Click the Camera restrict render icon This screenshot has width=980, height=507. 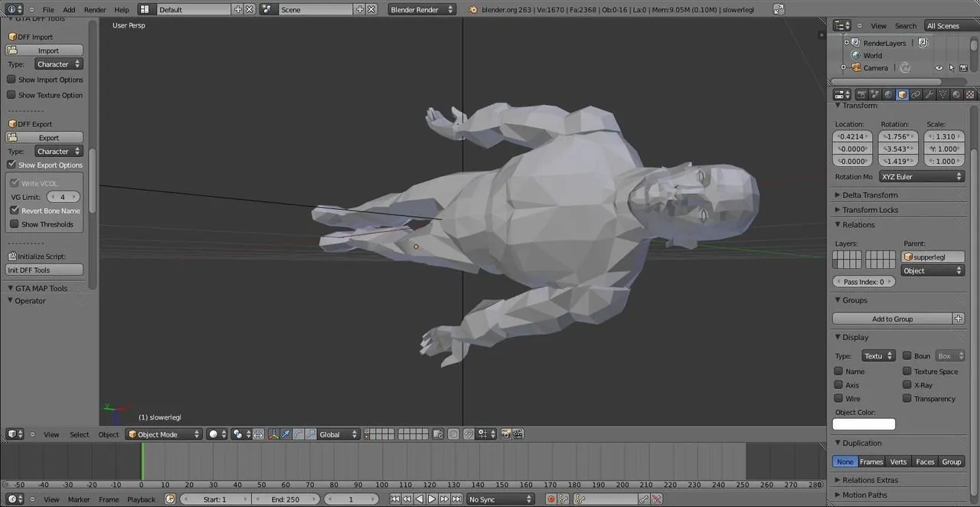point(963,68)
